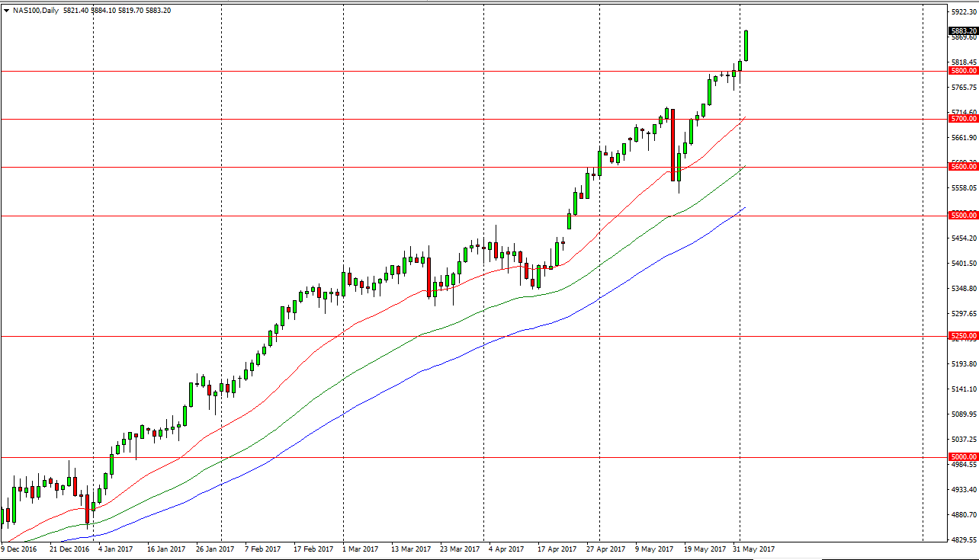
Task: Click the 1 Mar 2017 date label
Action: [x=360, y=549]
